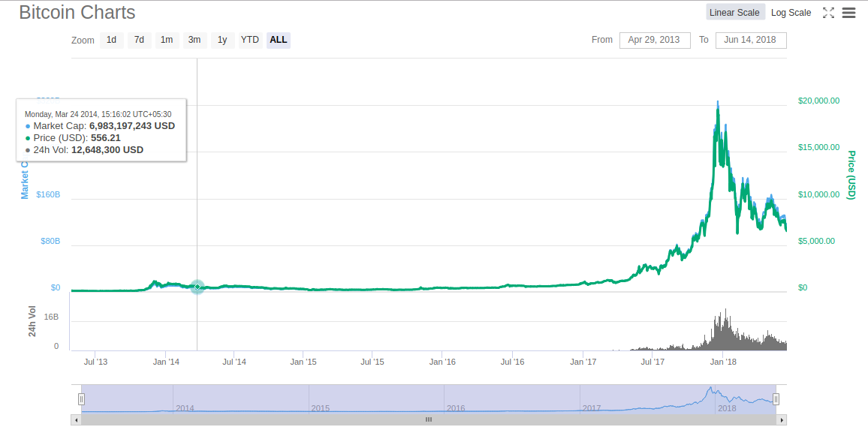Click the Jul '17 x-axis label

653,362
